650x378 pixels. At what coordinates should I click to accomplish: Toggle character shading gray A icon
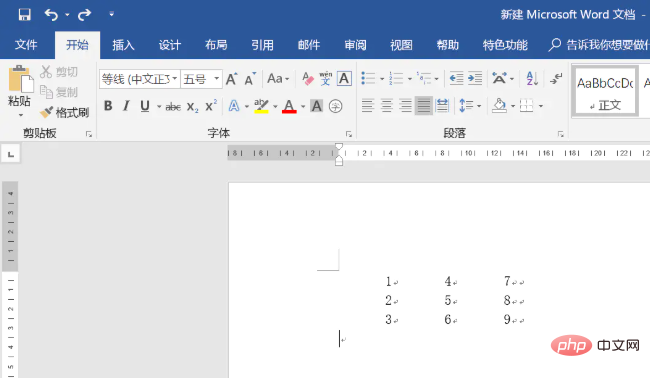(x=316, y=106)
